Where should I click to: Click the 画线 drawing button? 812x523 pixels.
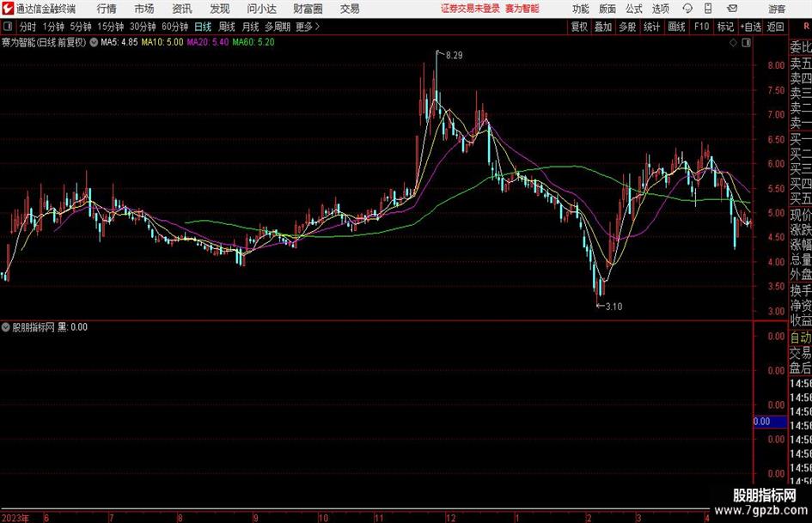676,27
